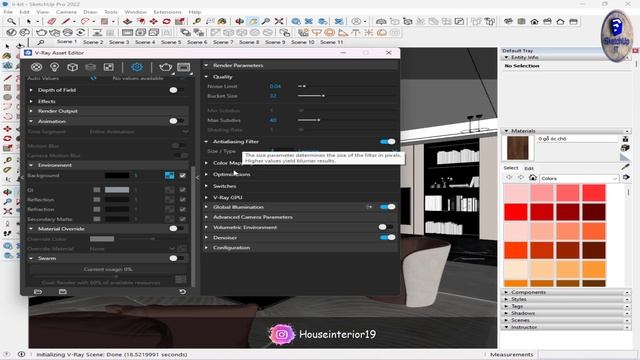Click the In Model home button in Materials
Viewport: 640px width, 360px height.
[x=533, y=178]
